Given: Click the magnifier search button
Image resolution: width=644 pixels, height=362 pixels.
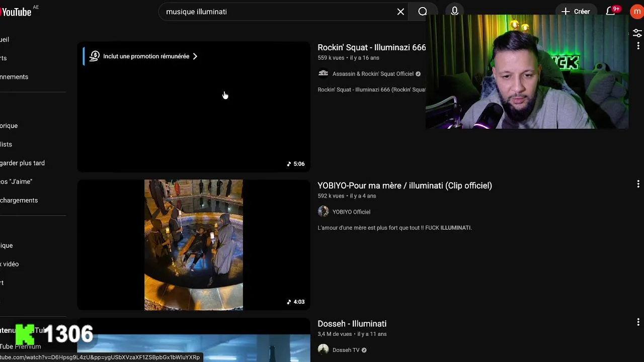Looking at the screenshot, I should [x=423, y=12].
